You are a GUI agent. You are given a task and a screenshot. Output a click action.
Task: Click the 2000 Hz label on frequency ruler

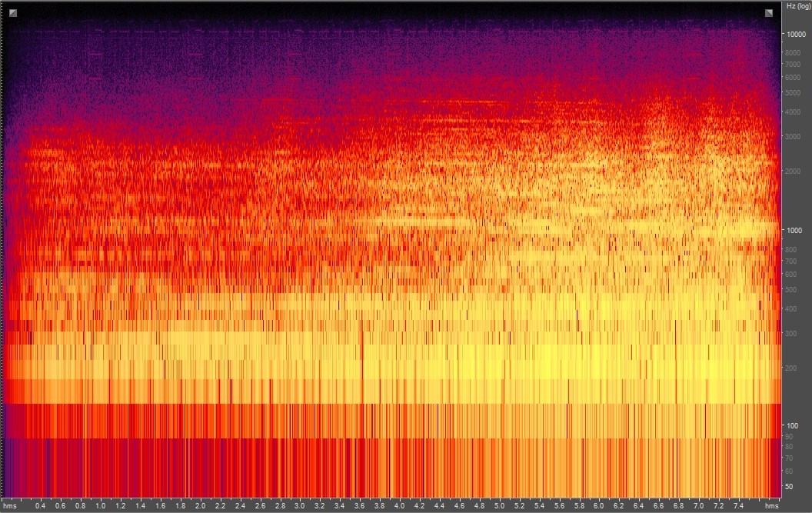(x=794, y=172)
